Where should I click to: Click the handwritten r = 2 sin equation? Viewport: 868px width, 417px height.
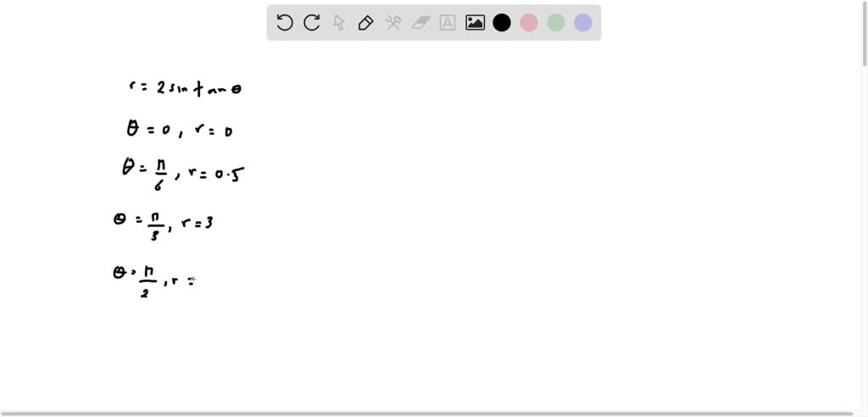185,87
